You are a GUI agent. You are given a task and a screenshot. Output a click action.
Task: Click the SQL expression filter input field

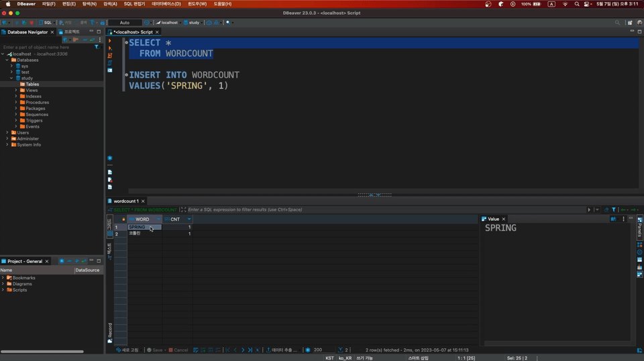386,209
